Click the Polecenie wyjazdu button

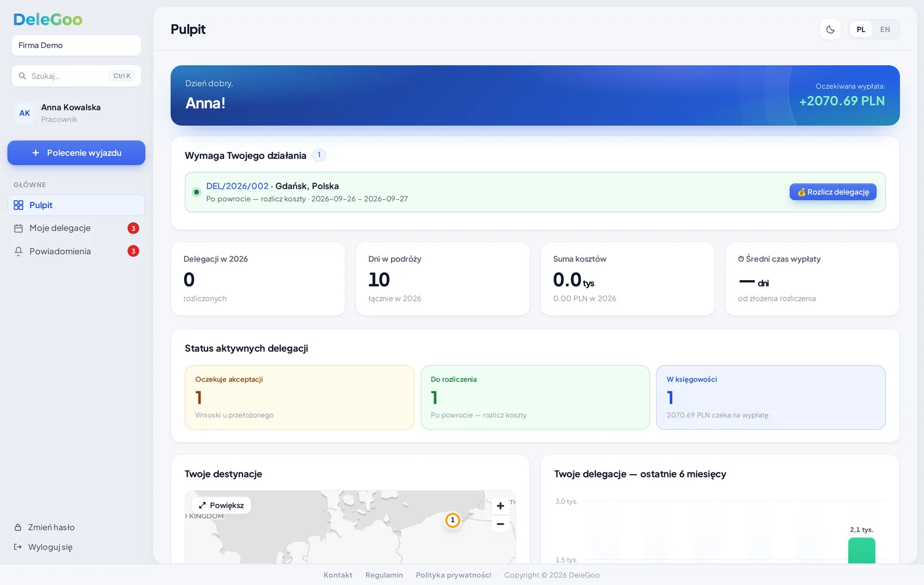pyautogui.click(x=76, y=153)
